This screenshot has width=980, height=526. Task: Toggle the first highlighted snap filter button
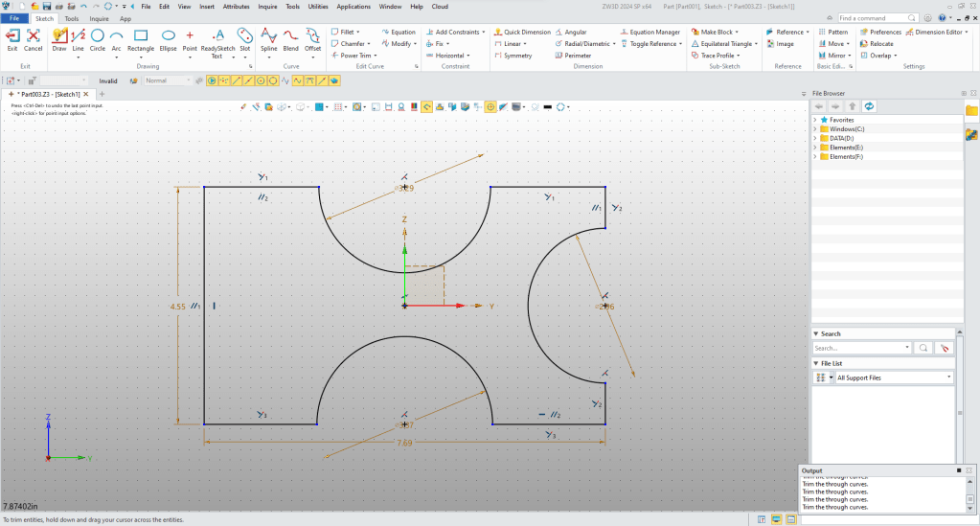click(213, 80)
